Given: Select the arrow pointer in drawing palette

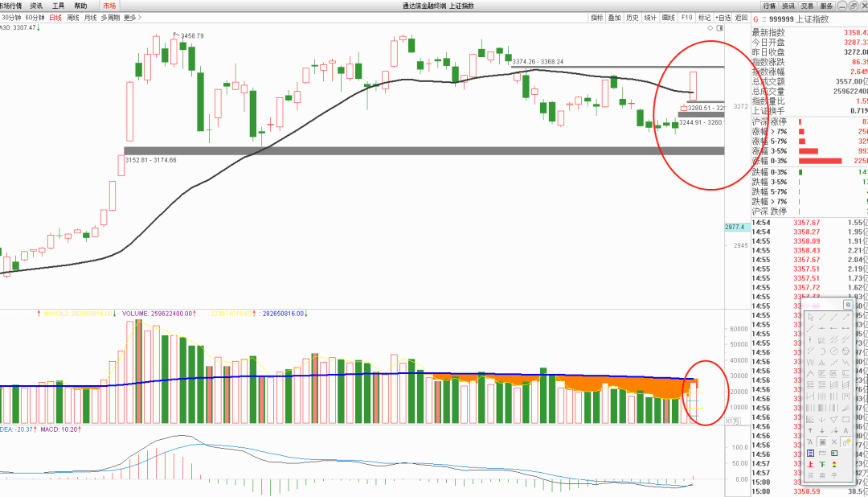Looking at the screenshot, I should pos(811,317).
